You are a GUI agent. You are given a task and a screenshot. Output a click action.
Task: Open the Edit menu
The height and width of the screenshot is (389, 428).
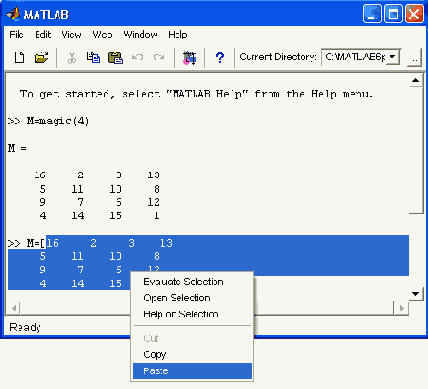[x=43, y=35]
